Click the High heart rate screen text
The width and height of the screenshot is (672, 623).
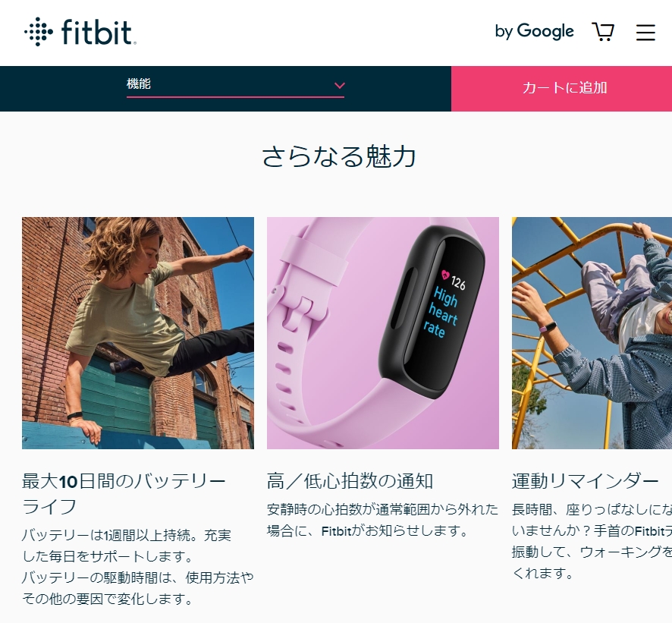[x=441, y=312]
